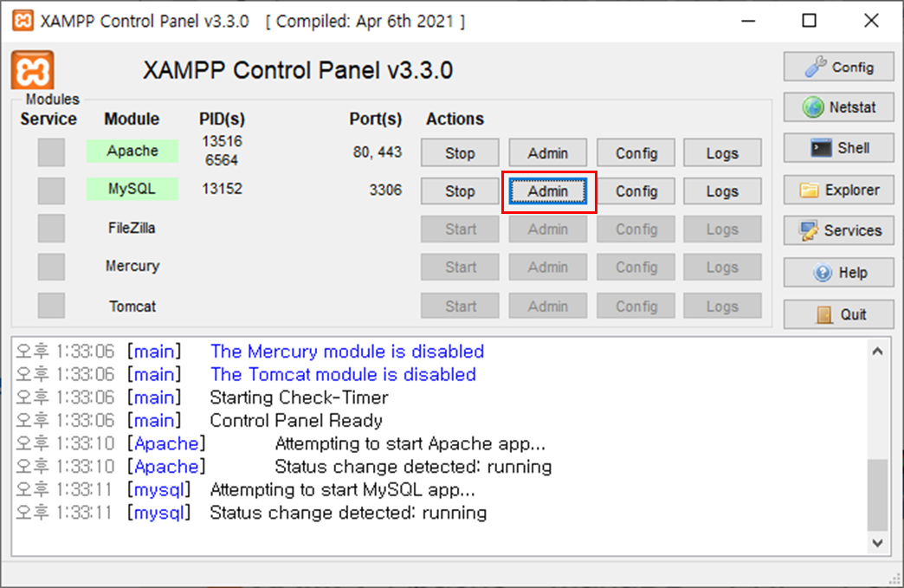Click Apache 'Status change detected: running' log line
Image resolution: width=904 pixels, height=588 pixels.
[413, 467]
